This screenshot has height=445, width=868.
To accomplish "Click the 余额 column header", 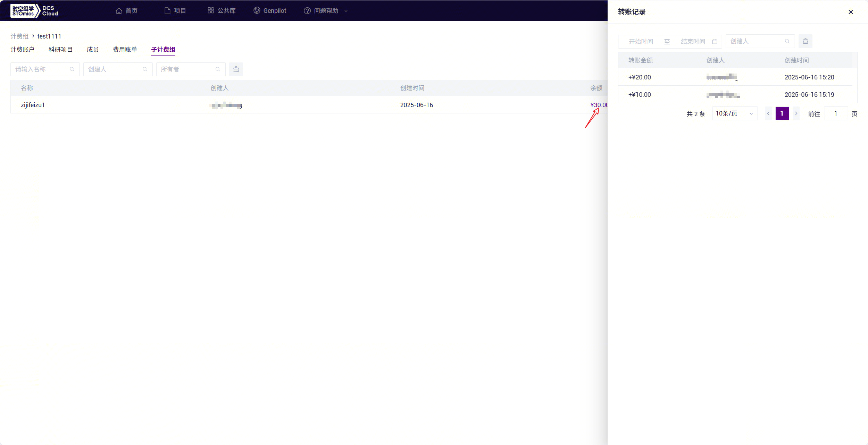I will coord(596,88).
